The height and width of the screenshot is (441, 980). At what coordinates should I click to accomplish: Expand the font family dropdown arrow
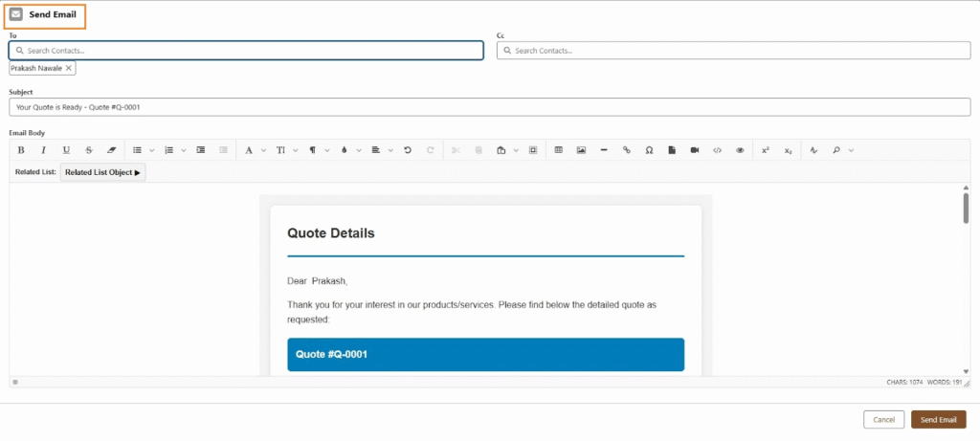click(x=263, y=150)
